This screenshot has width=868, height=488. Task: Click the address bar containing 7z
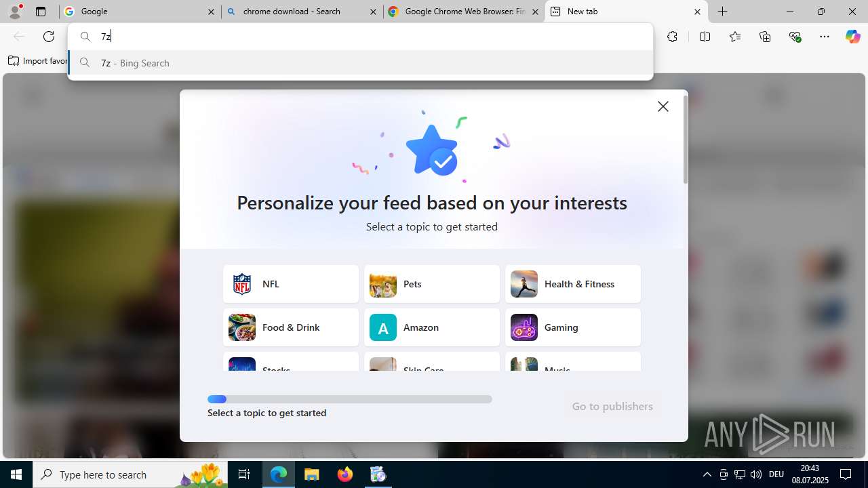coord(360,37)
